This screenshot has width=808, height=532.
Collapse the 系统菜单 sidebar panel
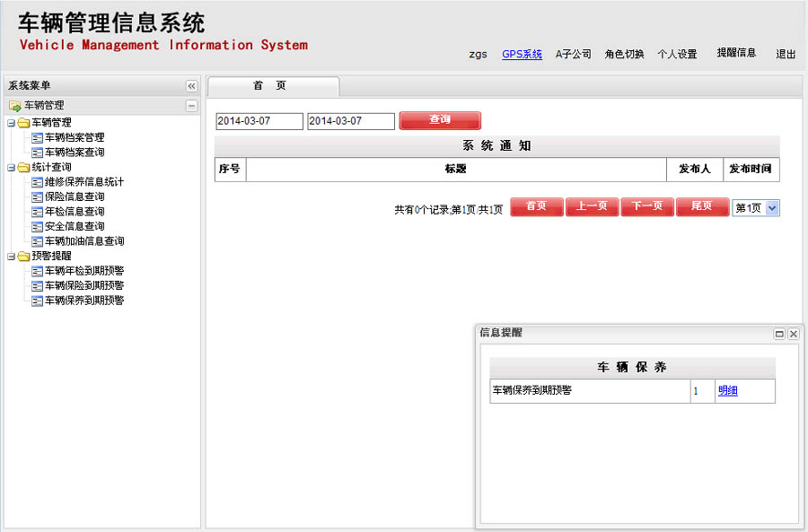click(x=191, y=86)
